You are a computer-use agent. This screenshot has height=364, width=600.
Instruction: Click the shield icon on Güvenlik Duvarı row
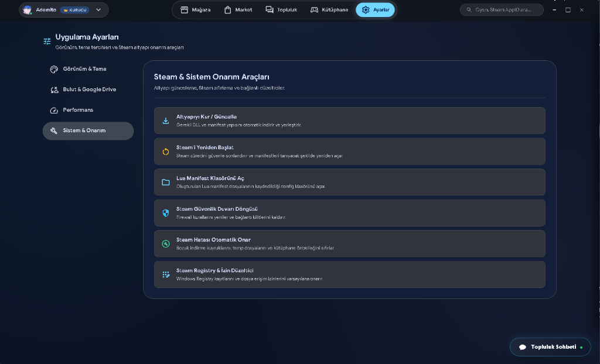coord(166,213)
